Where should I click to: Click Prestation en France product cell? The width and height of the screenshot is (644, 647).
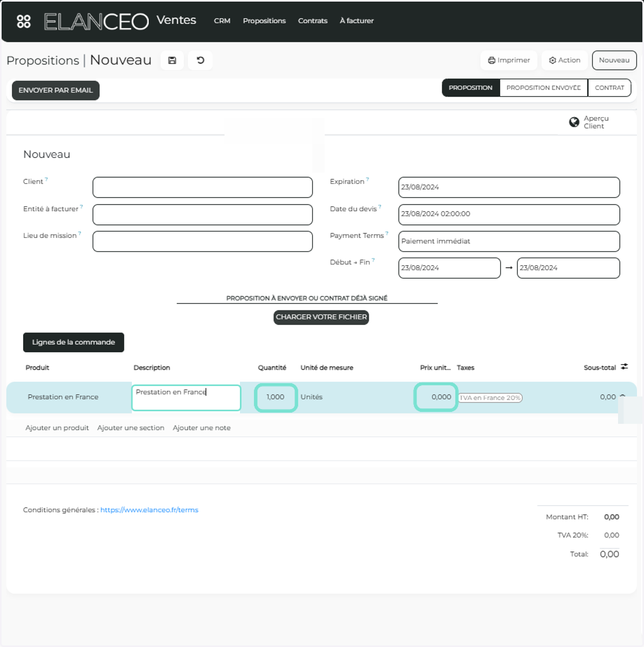[x=63, y=397]
